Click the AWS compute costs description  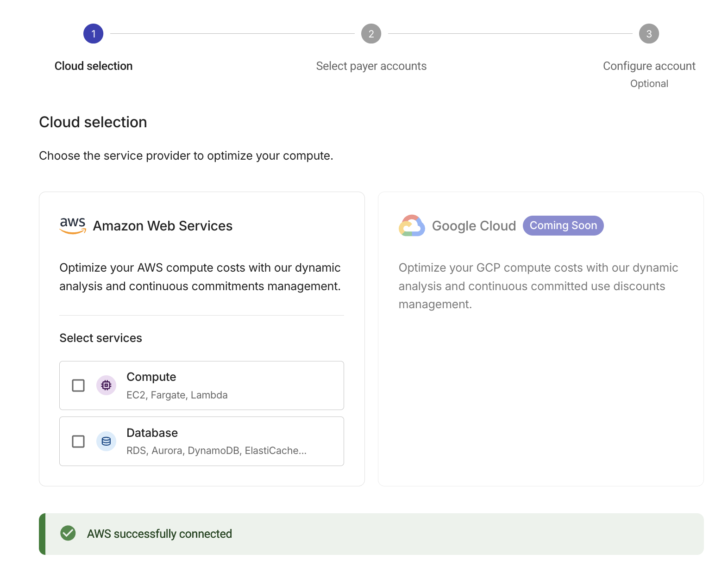200,277
